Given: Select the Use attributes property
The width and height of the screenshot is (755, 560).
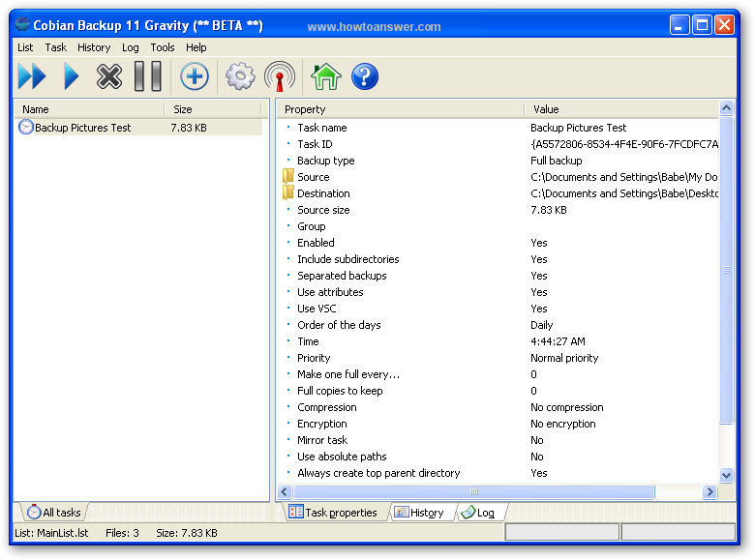Looking at the screenshot, I should click(x=498, y=292).
